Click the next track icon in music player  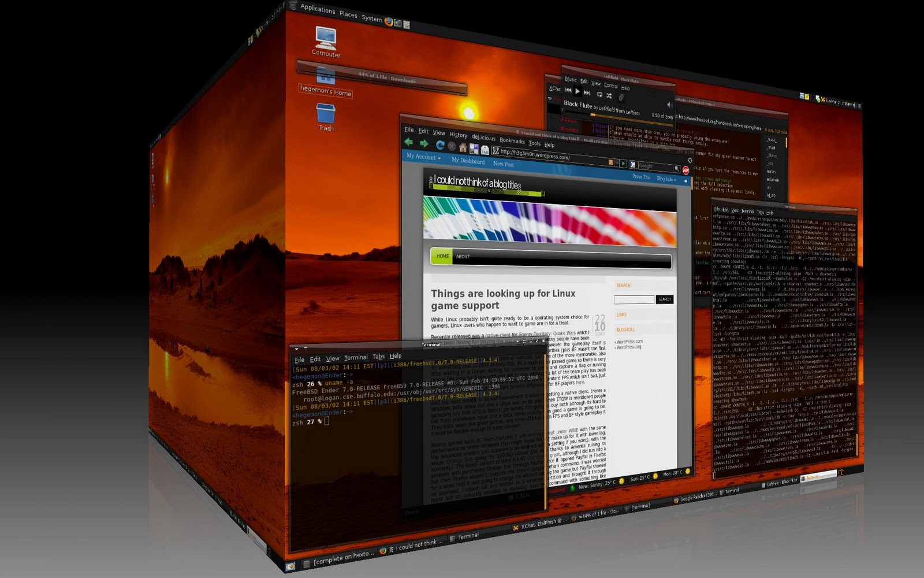tap(587, 93)
